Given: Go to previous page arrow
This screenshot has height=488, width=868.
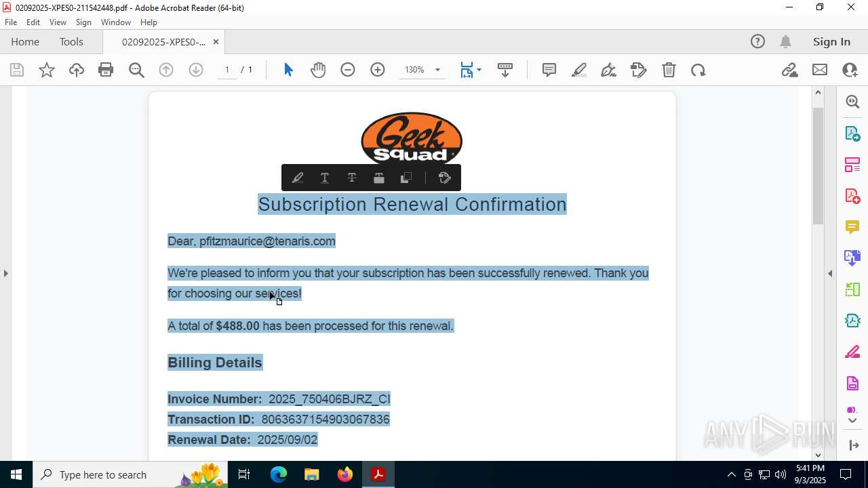Looking at the screenshot, I should coord(166,70).
